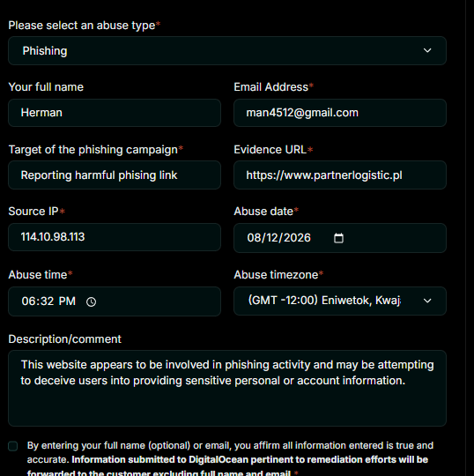Viewport: 474px width, 476px height.
Task: Select the hour 06 in Abuse time
Action: pos(29,301)
